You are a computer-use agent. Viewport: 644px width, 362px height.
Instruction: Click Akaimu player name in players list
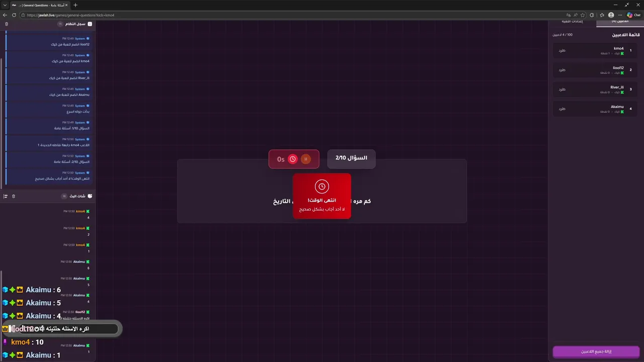click(x=617, y=107)
